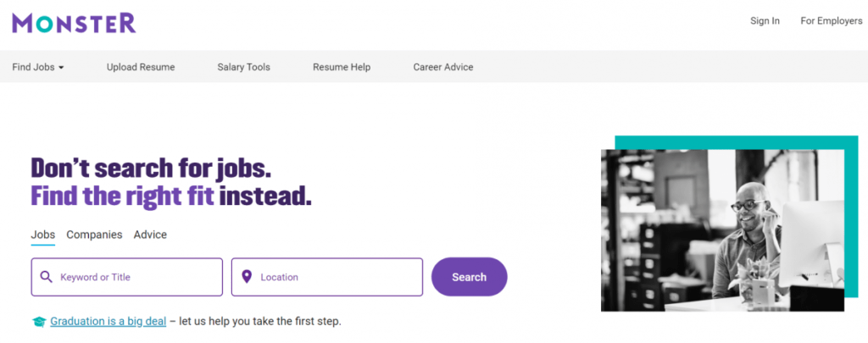
Task: Click the Monster logo
Action: pos(75,23)
